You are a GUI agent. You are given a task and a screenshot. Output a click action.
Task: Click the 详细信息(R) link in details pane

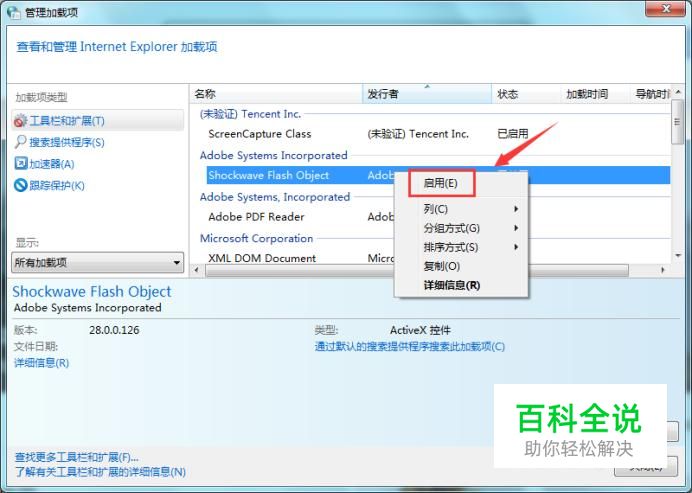(41, 363)
